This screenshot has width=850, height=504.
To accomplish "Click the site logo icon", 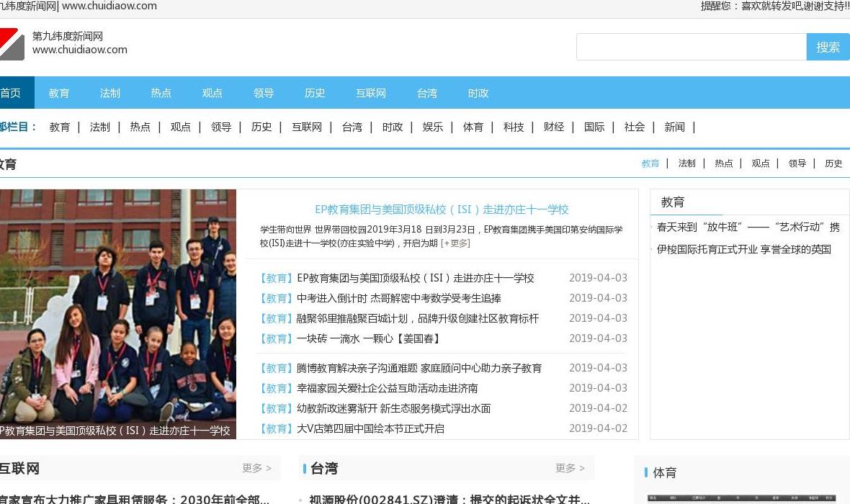I will tap(12, 44).
